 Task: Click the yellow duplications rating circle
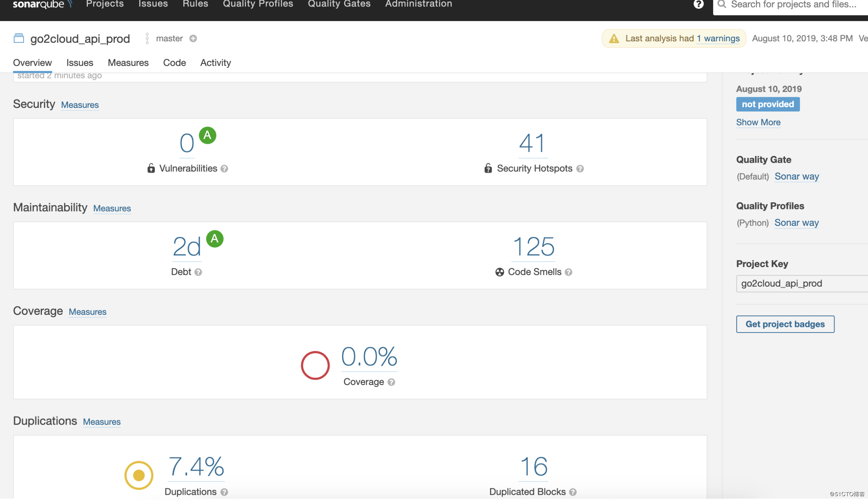coord(139,475)
